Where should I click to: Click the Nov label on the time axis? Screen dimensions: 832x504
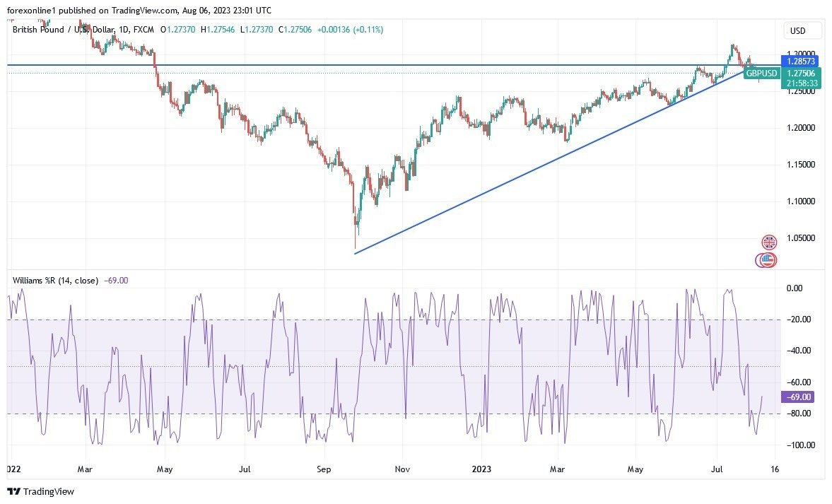pyautogui.click(x=402, y=469)
